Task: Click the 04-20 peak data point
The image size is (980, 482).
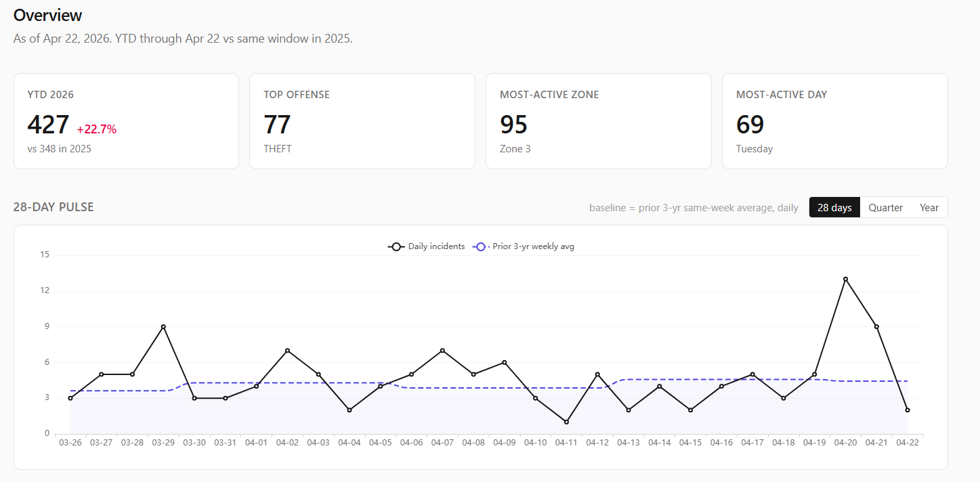Action: click(x=845, y=279)
